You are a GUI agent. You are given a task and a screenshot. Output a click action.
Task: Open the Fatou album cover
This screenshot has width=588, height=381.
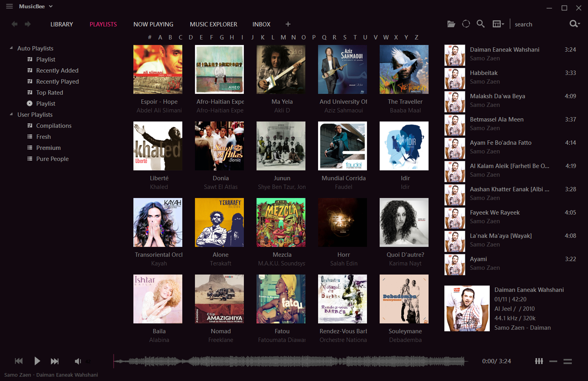[x=281, y=299]
